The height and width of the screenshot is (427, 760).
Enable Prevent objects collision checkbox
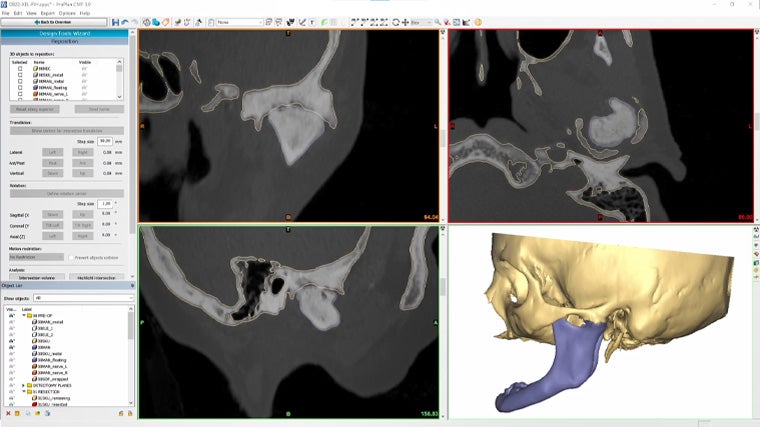[x=71, y=257]
